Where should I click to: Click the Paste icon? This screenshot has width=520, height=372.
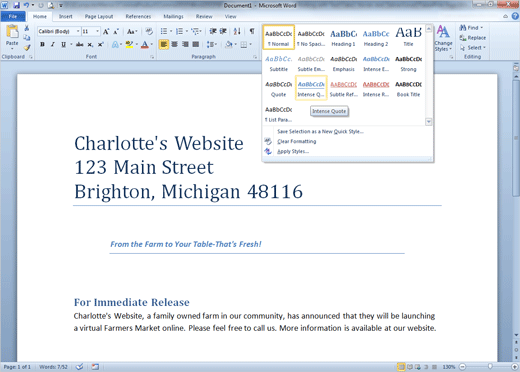click(x=12, y=32)
